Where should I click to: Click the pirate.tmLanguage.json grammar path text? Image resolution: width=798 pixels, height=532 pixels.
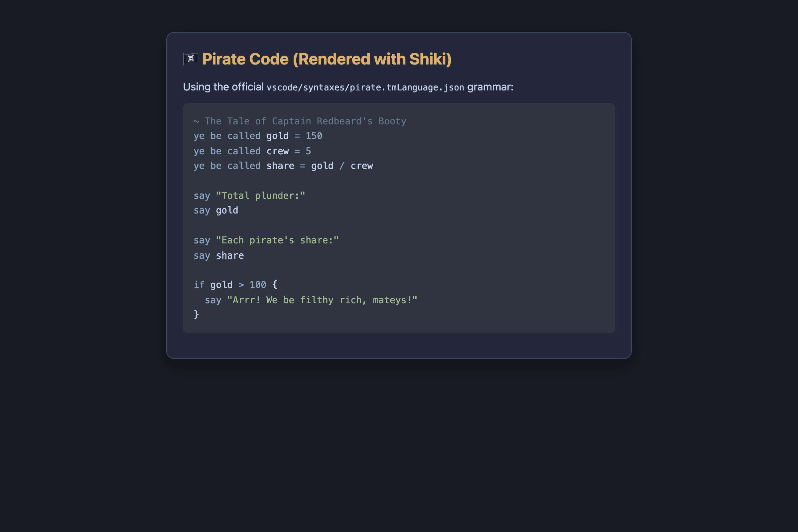tap(365, 87)
